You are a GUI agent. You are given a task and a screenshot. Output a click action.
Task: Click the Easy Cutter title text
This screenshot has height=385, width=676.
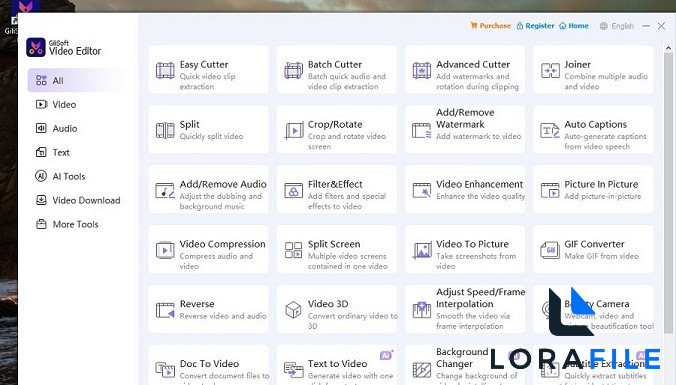(204, 65)
